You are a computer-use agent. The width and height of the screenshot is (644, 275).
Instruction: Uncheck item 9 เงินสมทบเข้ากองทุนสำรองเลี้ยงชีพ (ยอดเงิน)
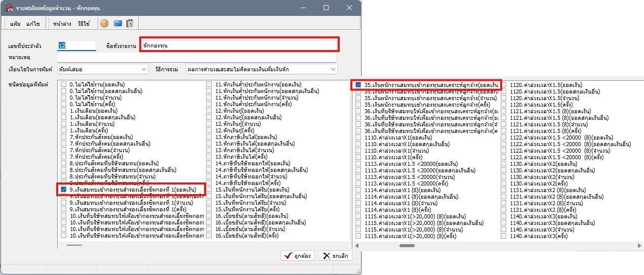coord(63,190)
